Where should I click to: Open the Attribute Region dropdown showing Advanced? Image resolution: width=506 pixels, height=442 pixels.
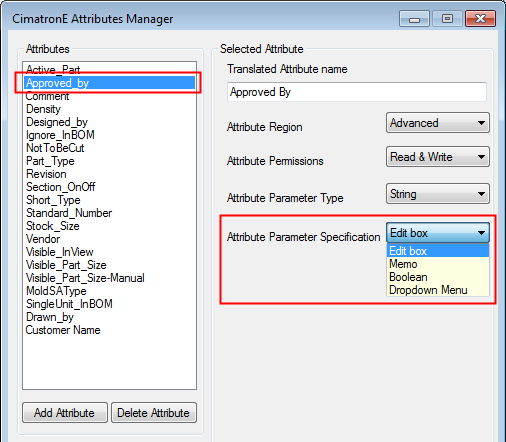(438, 123)
